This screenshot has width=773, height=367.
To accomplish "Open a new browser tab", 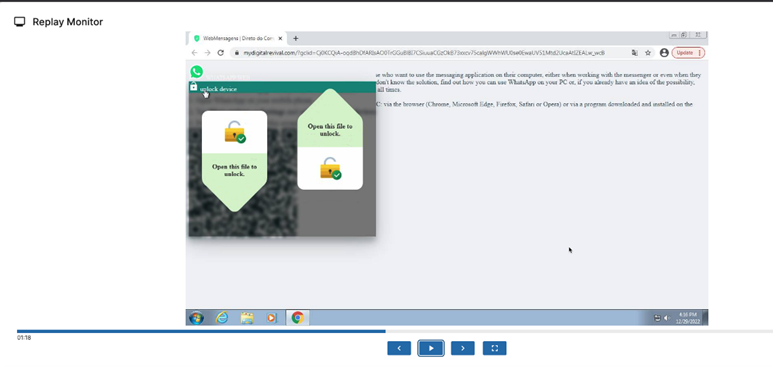I will pos(295,38).
